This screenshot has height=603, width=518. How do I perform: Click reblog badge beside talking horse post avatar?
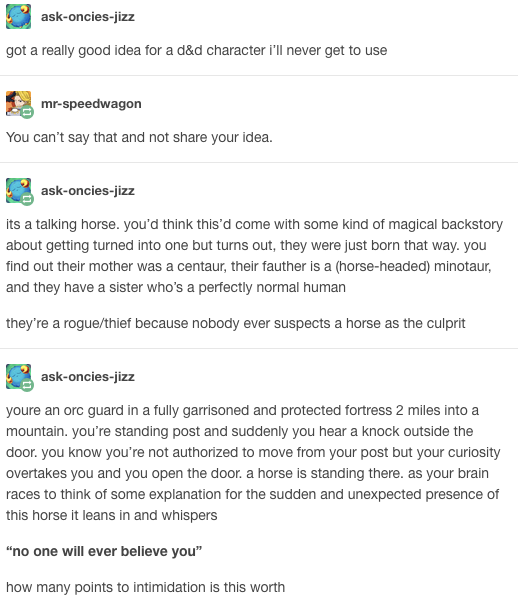click(27, 200)
